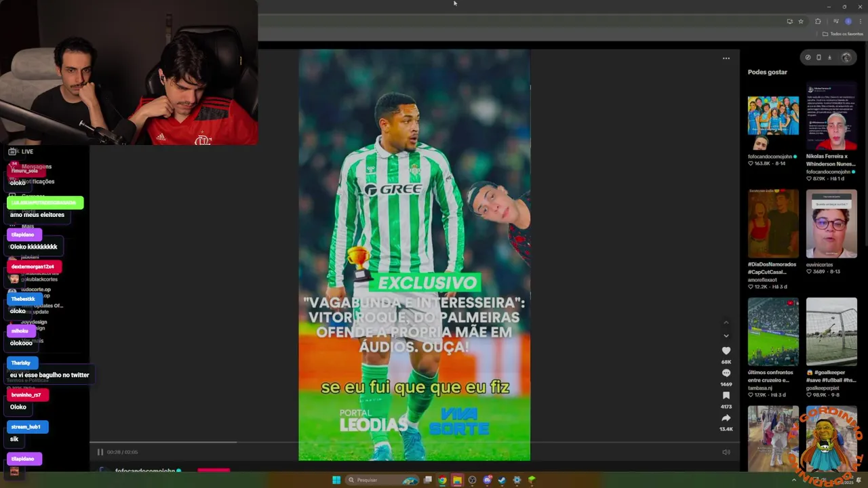The width and height of the screenshot is (868, 488).
Task: Like the TikTok video with the heart icon
Action: coord(726,350)
